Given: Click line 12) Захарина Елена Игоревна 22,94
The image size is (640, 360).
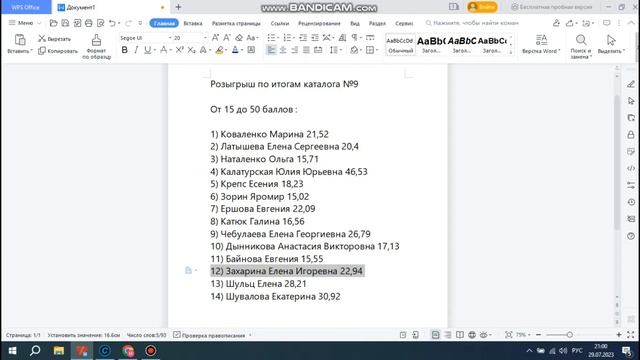Looking at the screenshot, I should pyautogui.click(x=287, y=271).
